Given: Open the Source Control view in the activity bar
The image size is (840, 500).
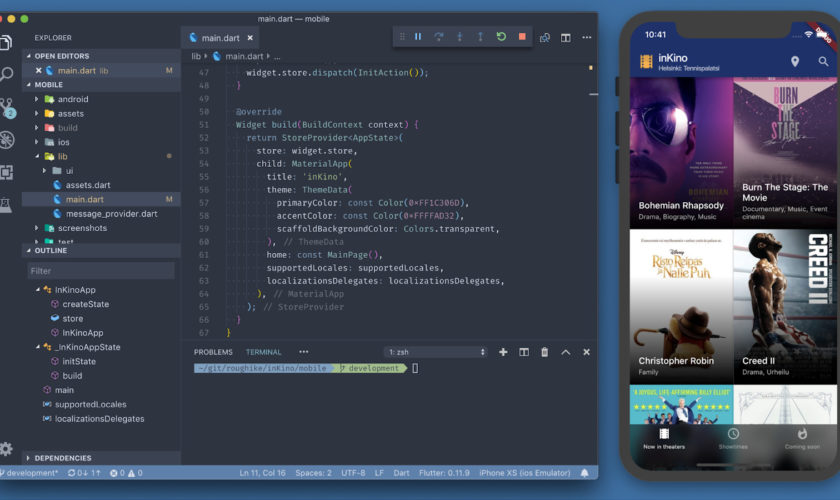Looking at the screenshot, I should point(8,106).
